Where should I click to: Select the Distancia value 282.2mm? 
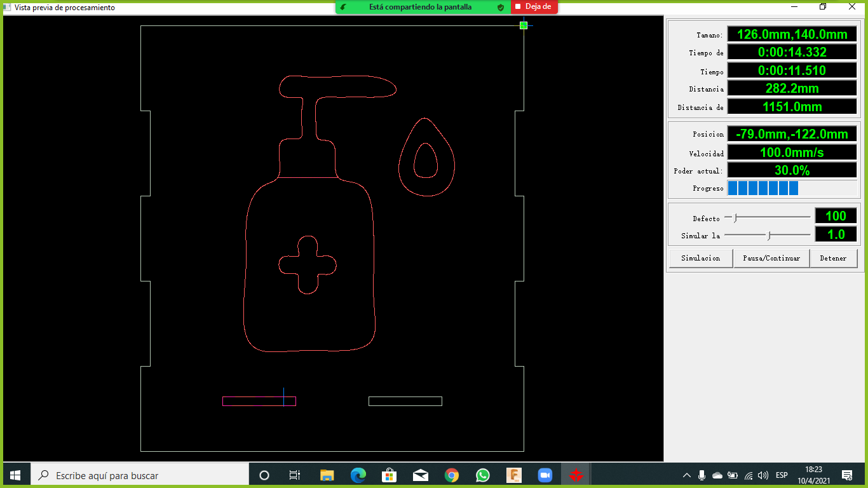tap(792, 88)
